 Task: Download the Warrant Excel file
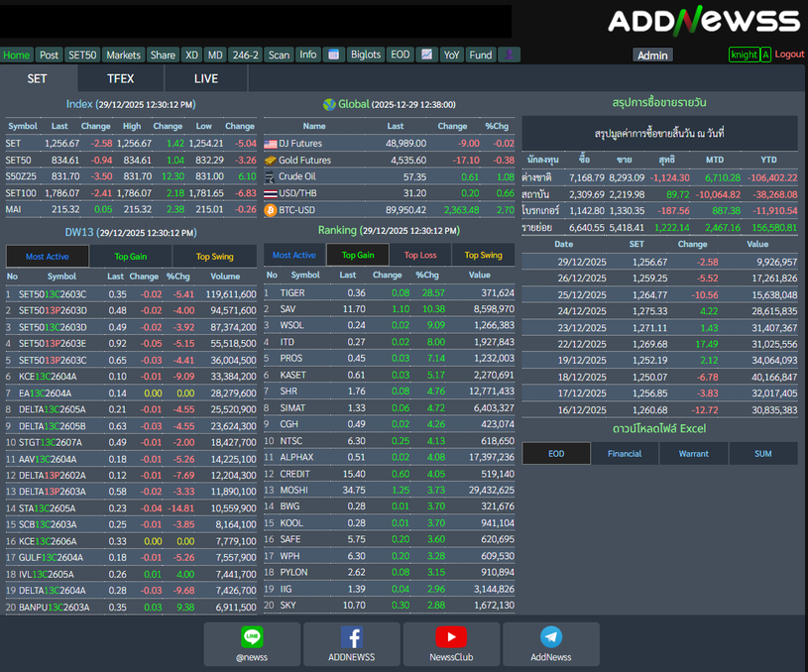tap(693, 453)
